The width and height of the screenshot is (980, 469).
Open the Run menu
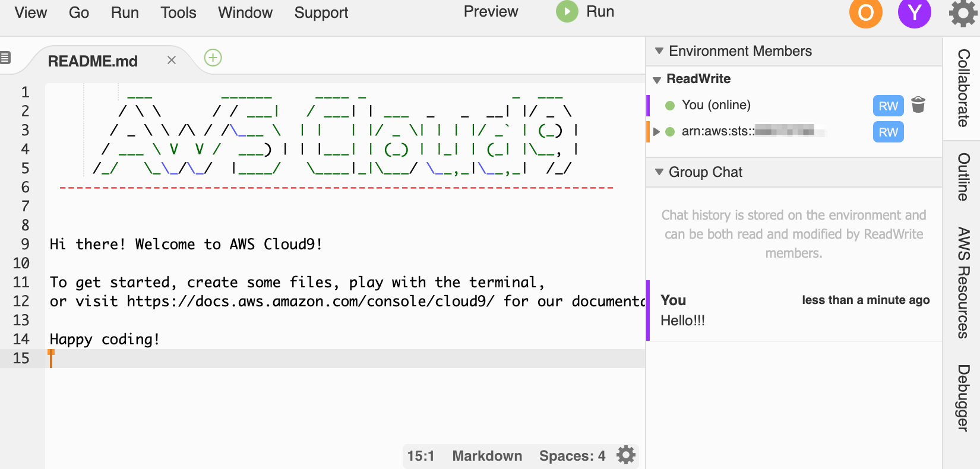click(125, 12)
